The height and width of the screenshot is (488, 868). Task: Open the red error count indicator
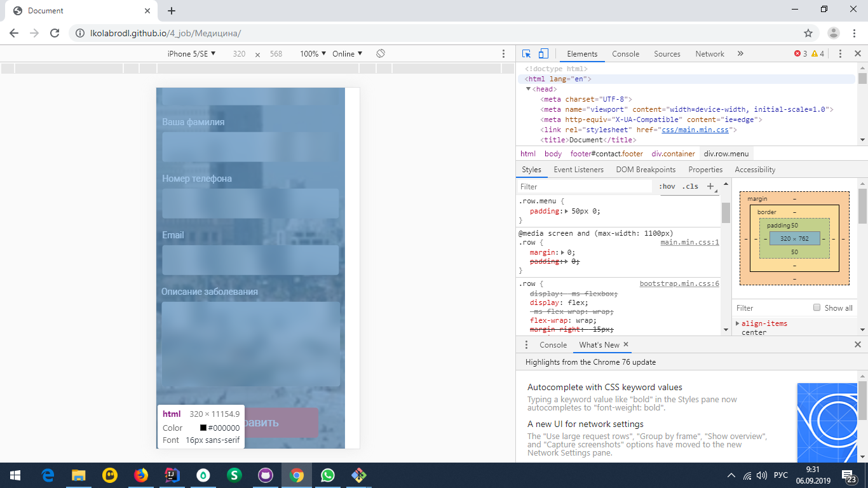coord(801,54)
